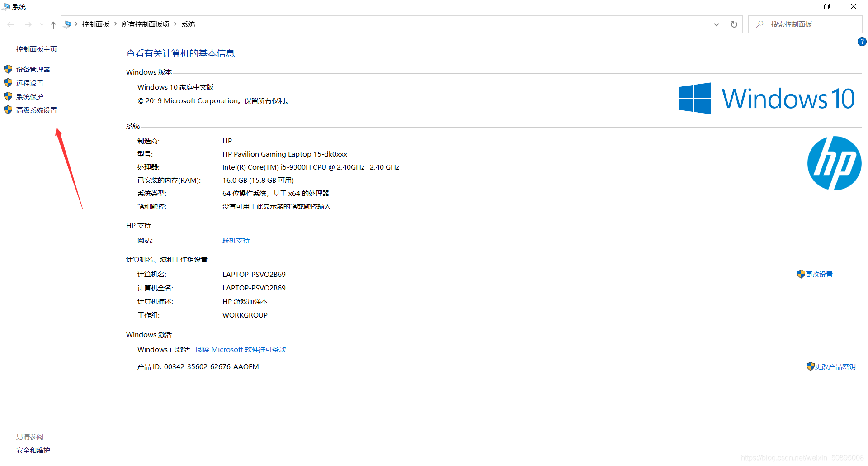Click the Back navigation arrow
Image resolution: width=868 pixels, height=466 pixels.
tap(11, 24)
